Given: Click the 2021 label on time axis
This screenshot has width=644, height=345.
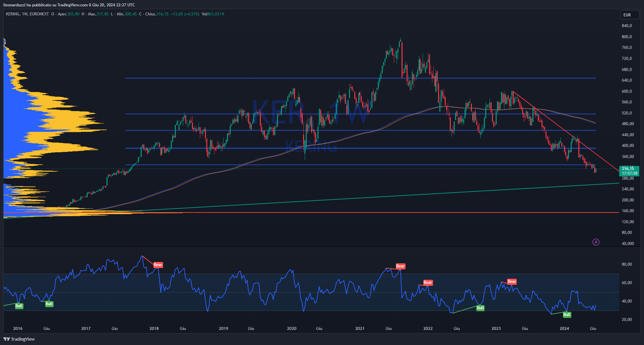Looking at the screenshot, I should click(360, 328).
